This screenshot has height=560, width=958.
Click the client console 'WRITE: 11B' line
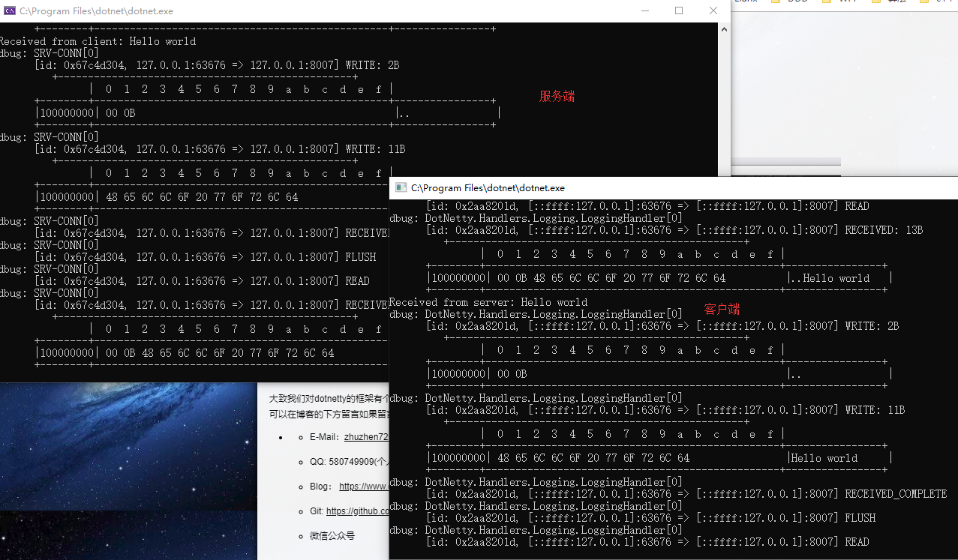(665, 410)
